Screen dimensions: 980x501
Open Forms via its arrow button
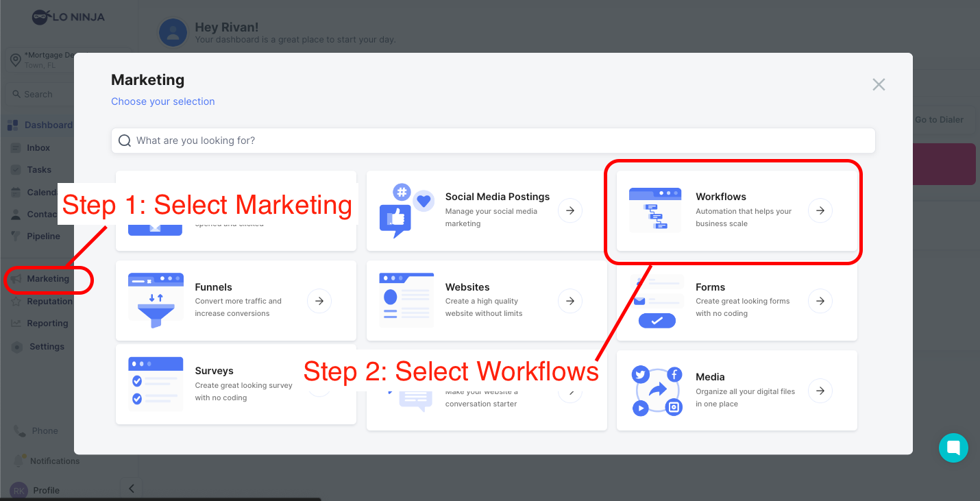[x=820, y=300]
